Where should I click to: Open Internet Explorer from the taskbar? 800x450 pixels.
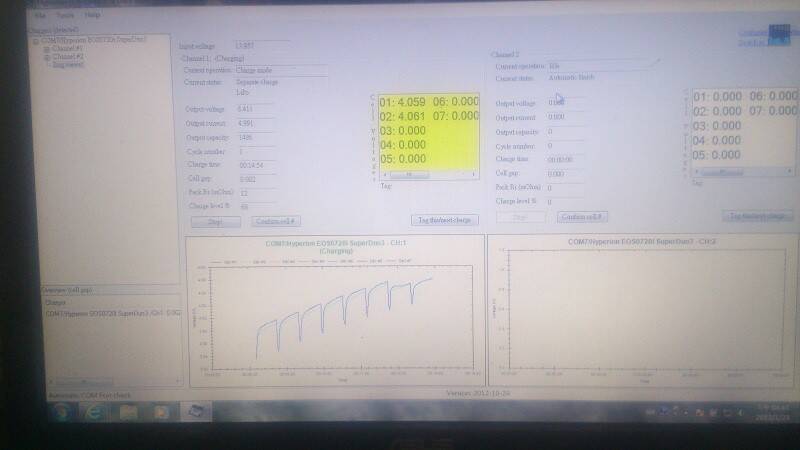(94, 412)
